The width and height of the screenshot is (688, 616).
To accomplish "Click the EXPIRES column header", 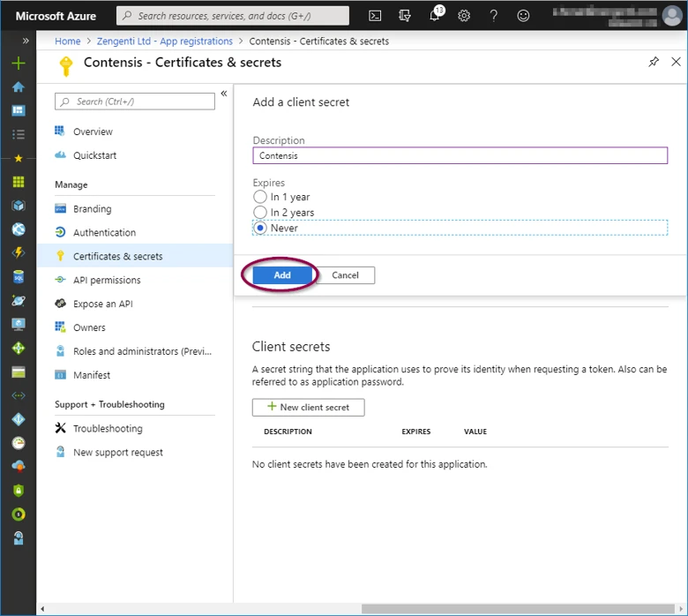I will click(x=416, y=432).
